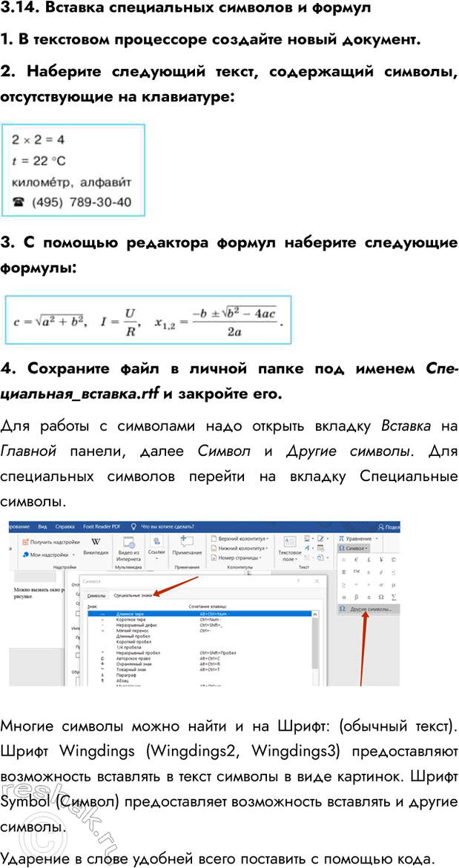Open the Symbol (Символ) dropdown

[x=354, y=548]
